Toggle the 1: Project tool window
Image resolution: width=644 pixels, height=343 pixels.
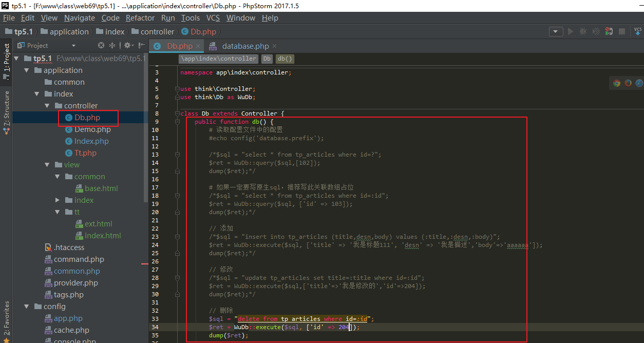point(7,62)
